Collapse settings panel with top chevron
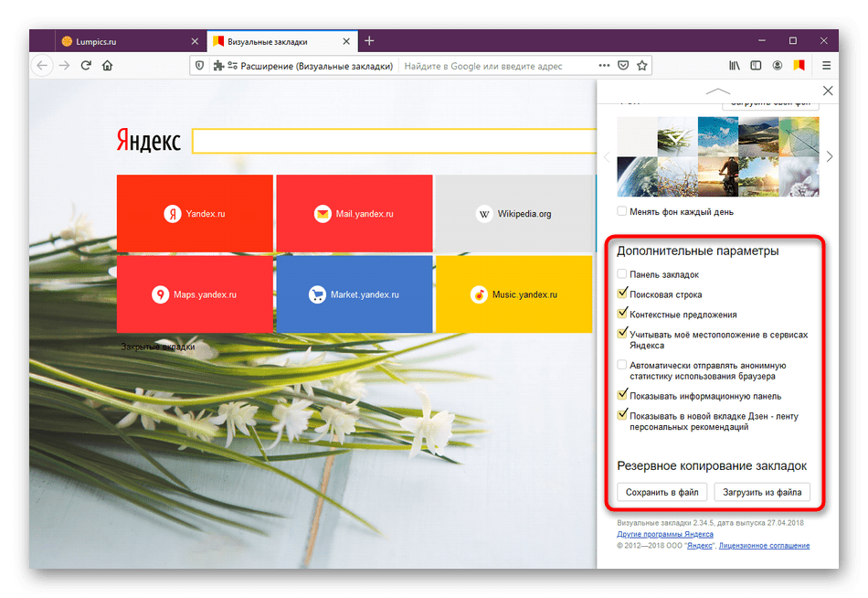 (x=718, y=91)
